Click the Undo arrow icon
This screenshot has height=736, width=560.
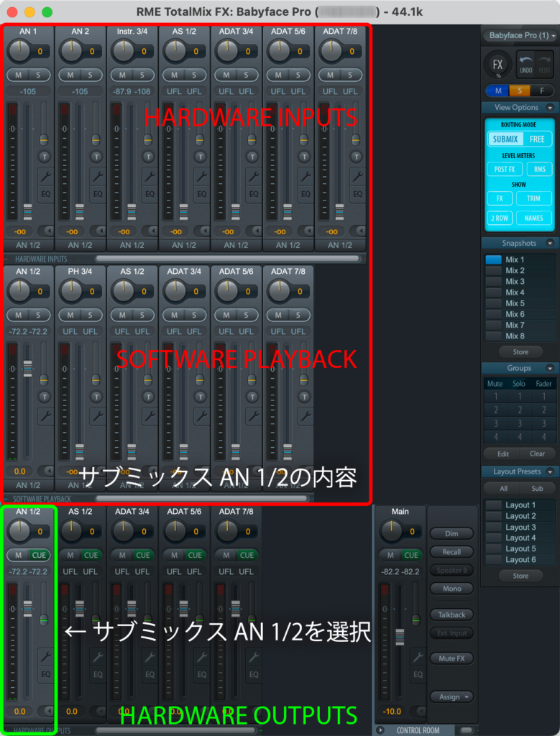coord(525,64)
